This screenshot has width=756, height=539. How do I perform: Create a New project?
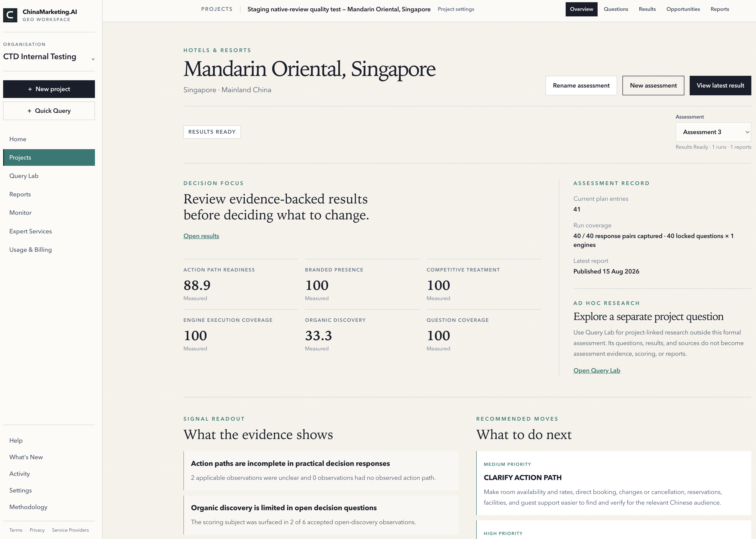[49, 89]
